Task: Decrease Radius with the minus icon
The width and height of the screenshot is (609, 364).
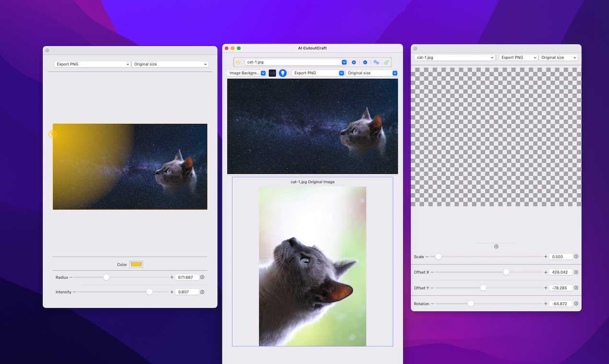Action: (71, 277)
